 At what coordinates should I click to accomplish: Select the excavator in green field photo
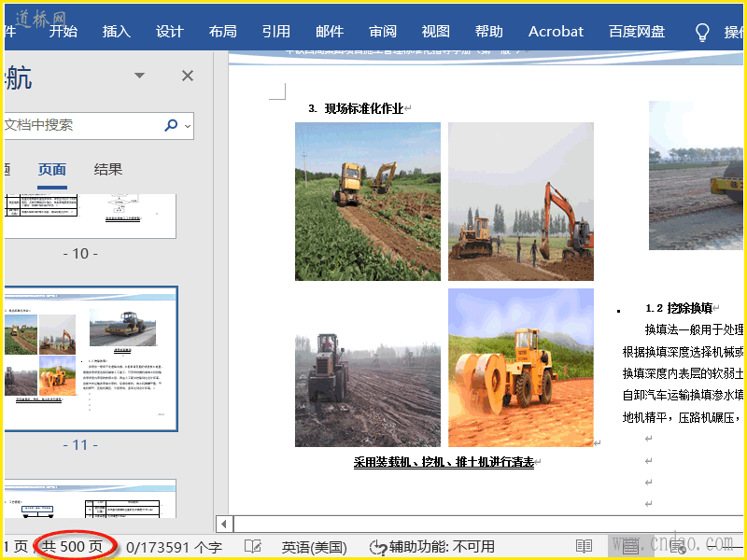(368, 202)
